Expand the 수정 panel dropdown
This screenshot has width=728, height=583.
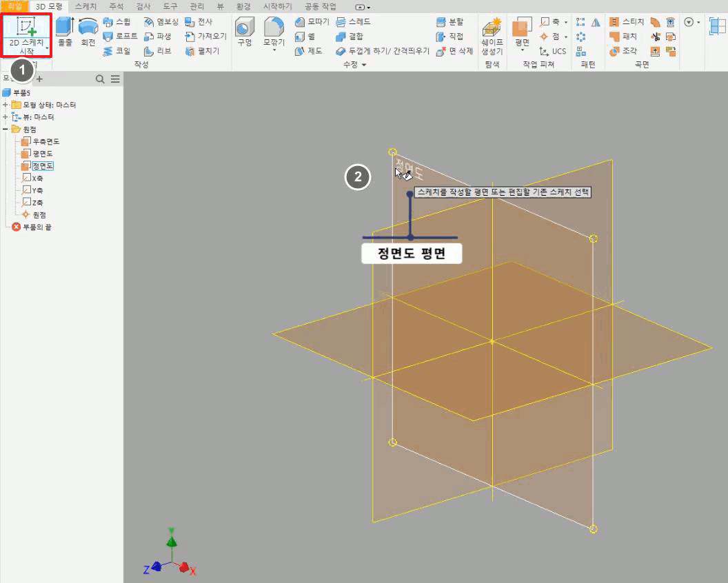point(363,65)
